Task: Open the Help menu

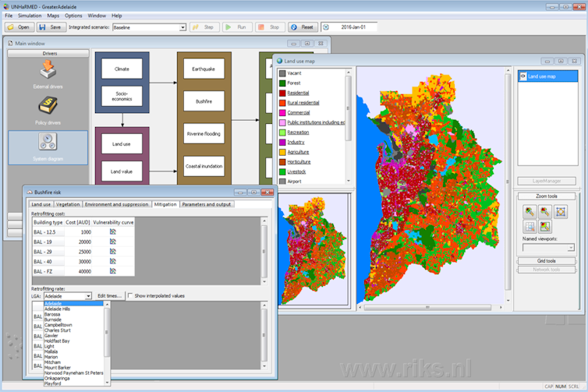Action: tap(117, 16)
